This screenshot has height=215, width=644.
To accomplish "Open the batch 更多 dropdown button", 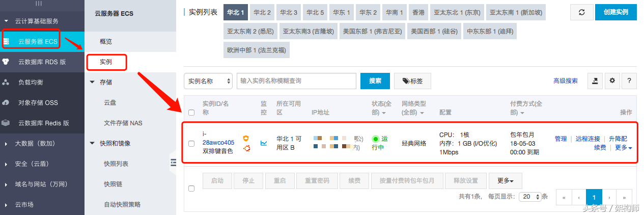I will [x=505, y=181].
